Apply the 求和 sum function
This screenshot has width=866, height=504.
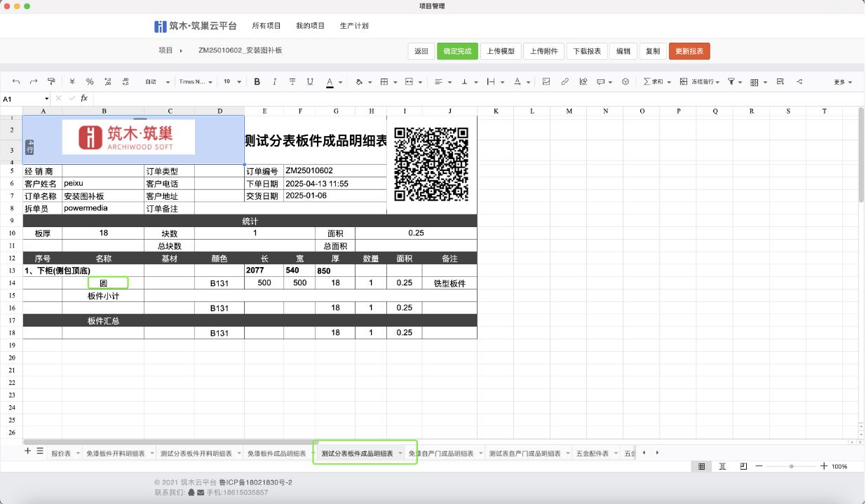pyautogui.click(x=654, y=81)
